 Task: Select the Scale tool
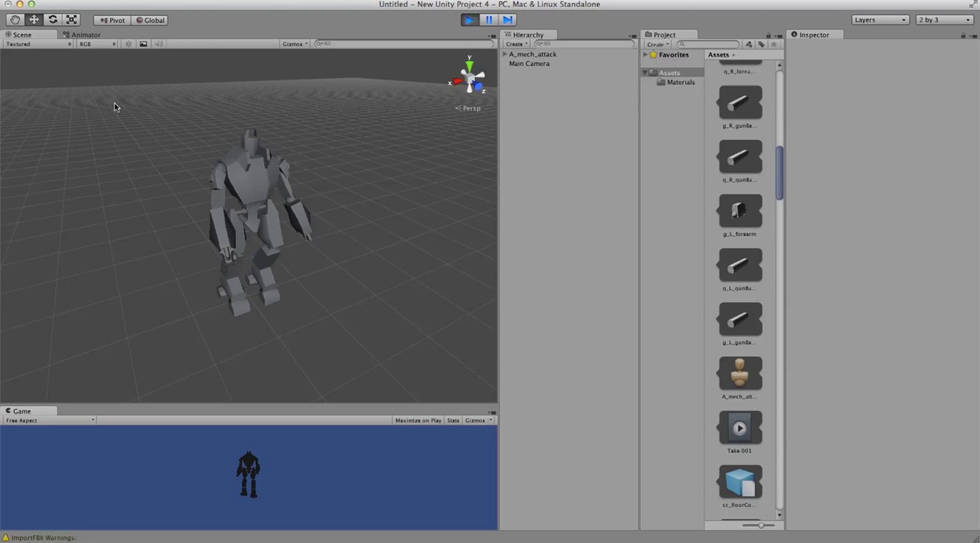pyautogui.click(x=71, y=20)
